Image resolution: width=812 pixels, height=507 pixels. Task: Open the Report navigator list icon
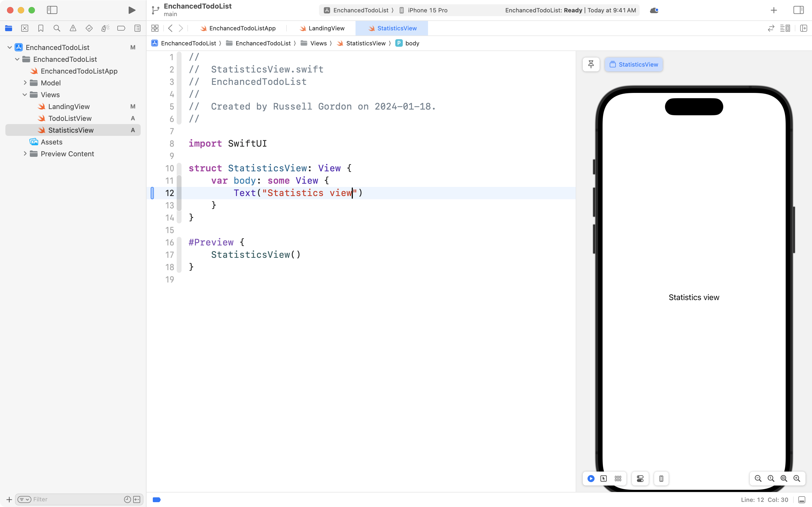click(137, 28)
